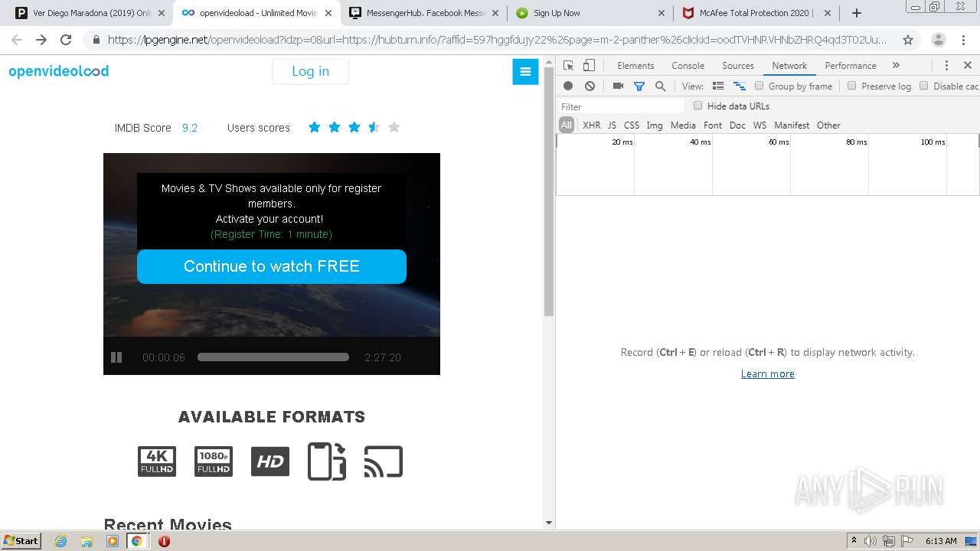Screen dimensions: 980x551
Task: Show hidden system tray icons arrow
Action: [854, 541]
